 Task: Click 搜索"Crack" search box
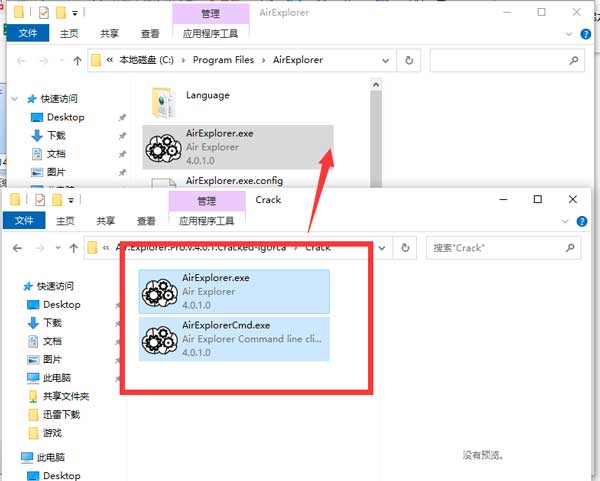[503, 248]
